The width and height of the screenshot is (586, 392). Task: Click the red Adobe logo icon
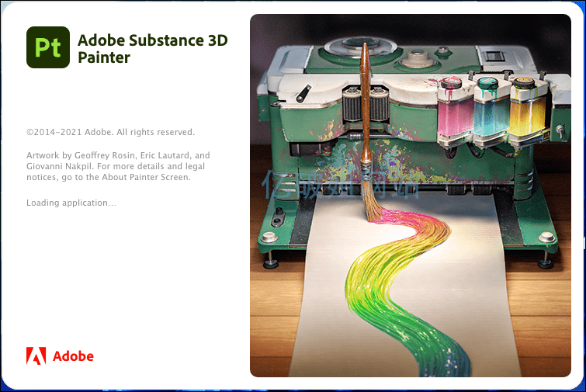36,356
